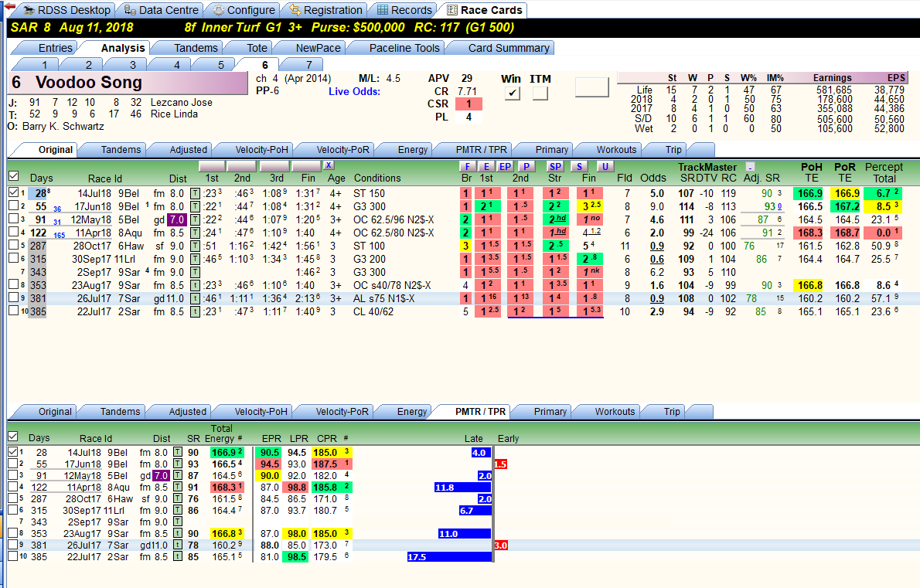This screenshot has height=588, width=920.
Task: Click the Live Odds label
Action: click(x=354, y=91)
